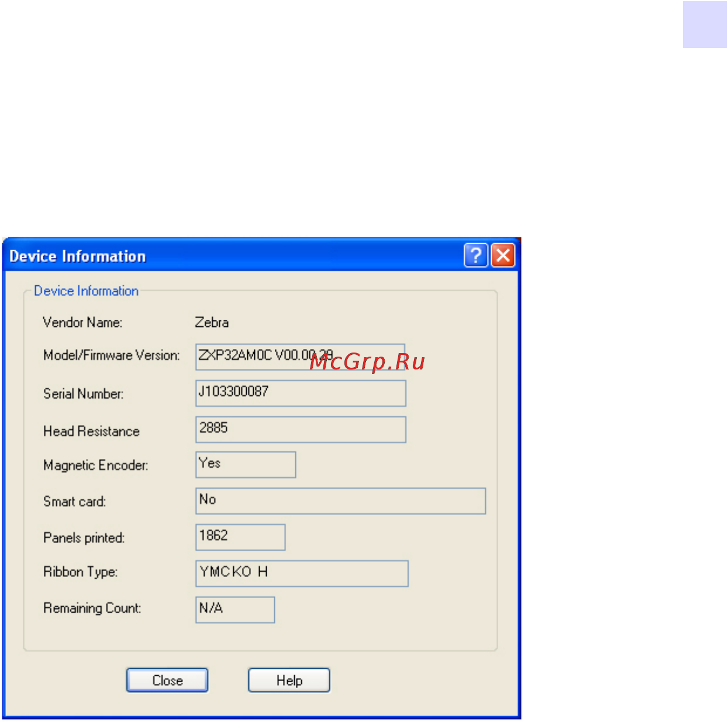Image resolution: width=728 pixels, height=722 pixels.
Task: Click the Remaining Count label
Action: 92,608
